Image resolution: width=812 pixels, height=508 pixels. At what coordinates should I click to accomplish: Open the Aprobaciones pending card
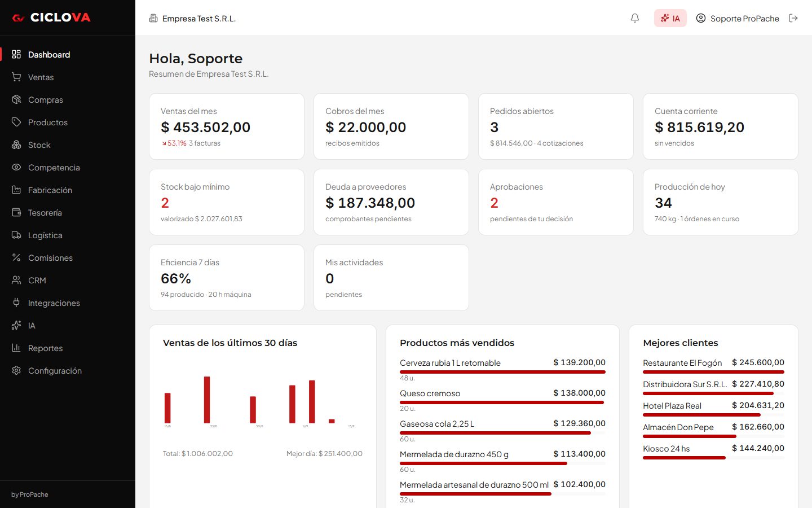tap(556, 202)
